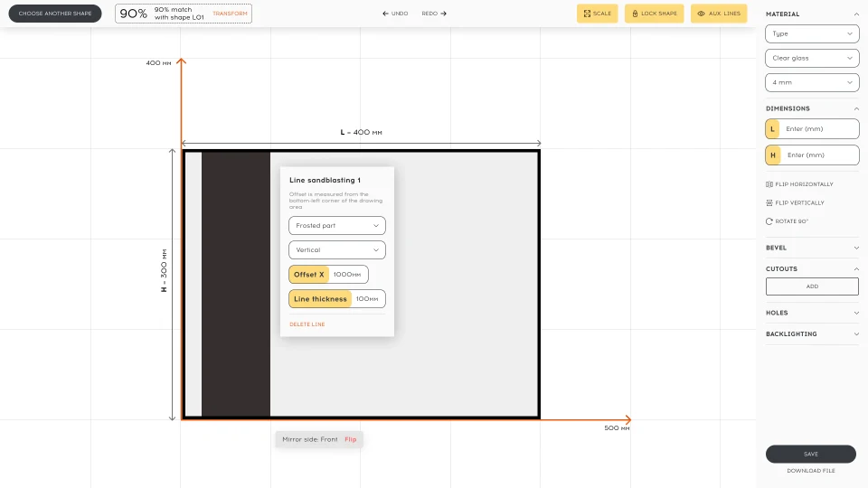Flip the shape horizontally

click(x=799, y=184)
